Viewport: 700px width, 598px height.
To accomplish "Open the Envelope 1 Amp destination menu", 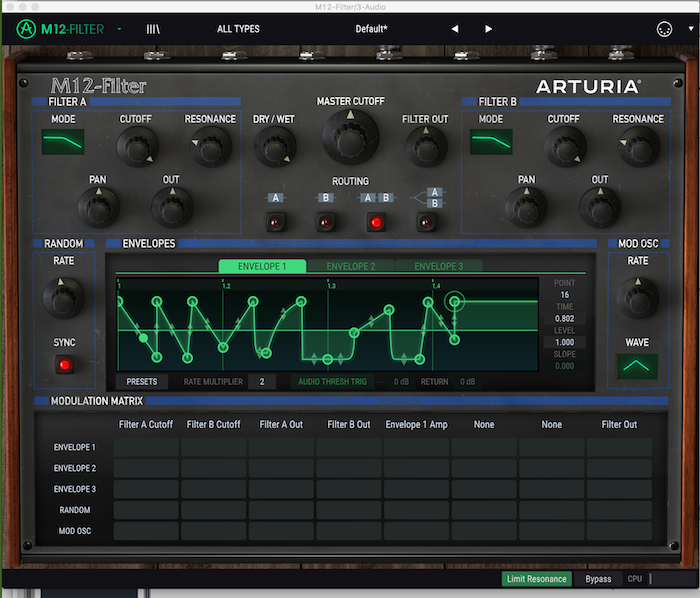I will [x=417, y=424].
